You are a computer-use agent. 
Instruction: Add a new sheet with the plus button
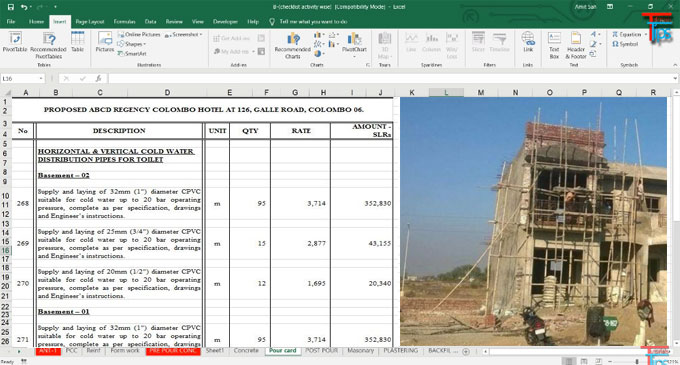466,352
